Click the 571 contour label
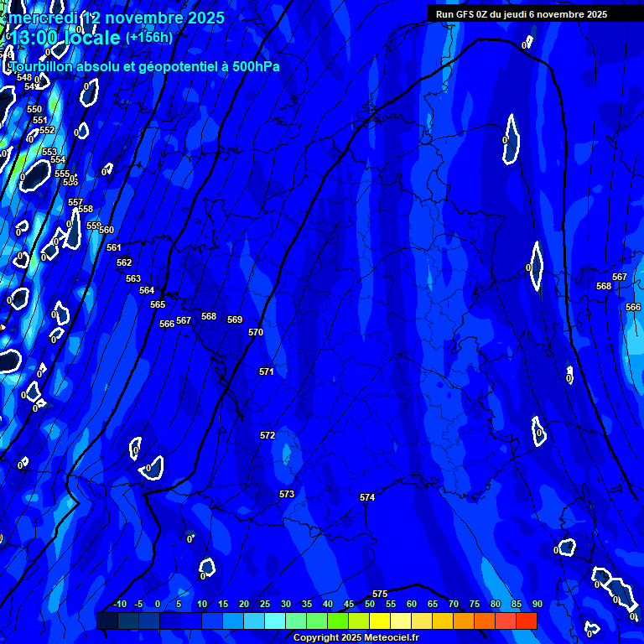This screenshot has height=644, width=644. tap(267, 371)
